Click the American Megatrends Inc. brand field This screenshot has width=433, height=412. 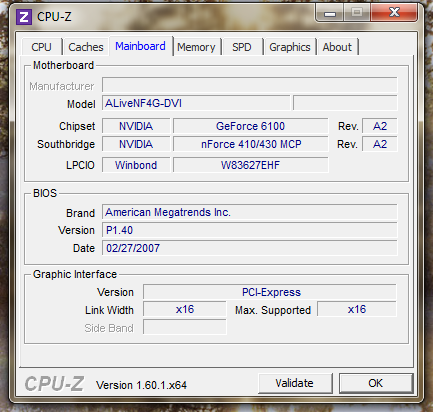250,212
